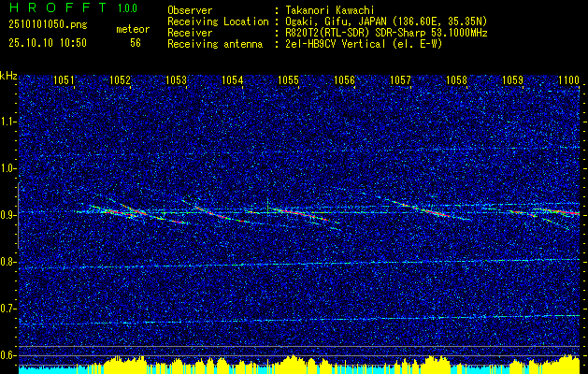
Task: Click the 1053 time axis marker
Action: point(176,79)
